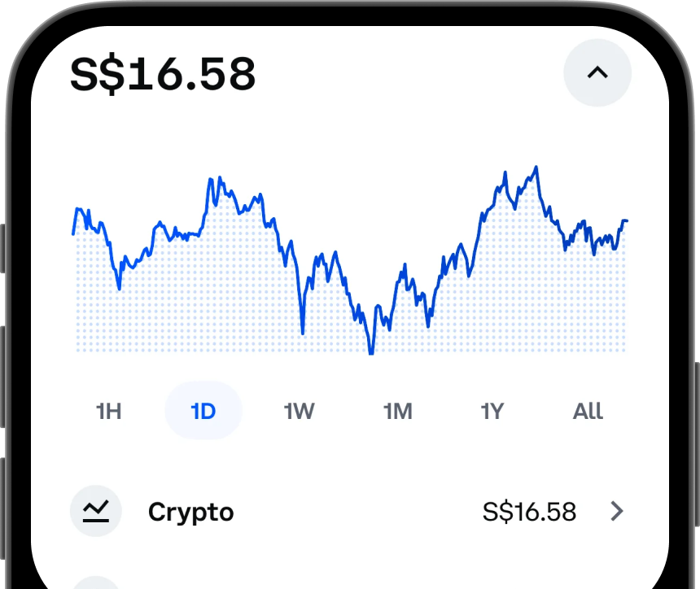Tap the highest peak on the chart
Viewport: 700px width, 589px height.
point(536,168)
